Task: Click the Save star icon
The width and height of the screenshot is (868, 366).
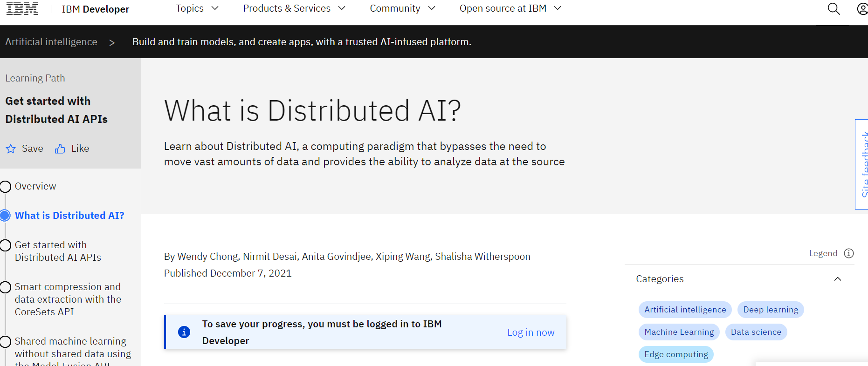Action: point(11,149)
